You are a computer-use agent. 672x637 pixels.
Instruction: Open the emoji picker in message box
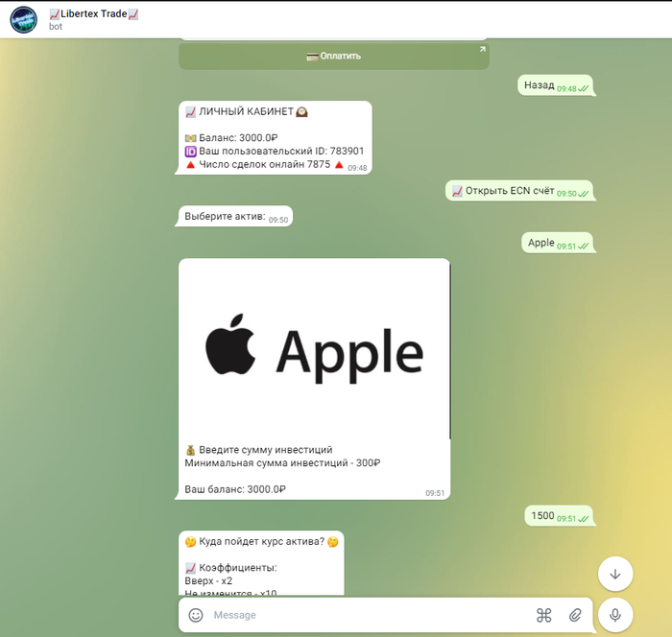tap(196, 615)
